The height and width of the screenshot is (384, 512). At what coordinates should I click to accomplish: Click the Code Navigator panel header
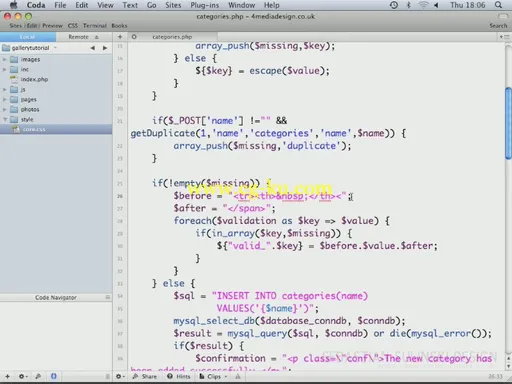(x=56, y=297)
